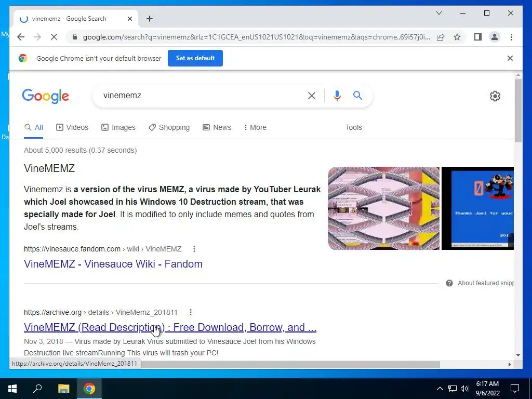Open the Chrome profile avatar

click(x=495, y=37)
